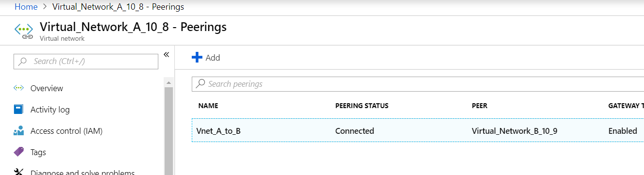Click the Activity log book icon
The image size is (644, 175).
tap(19, 110)
